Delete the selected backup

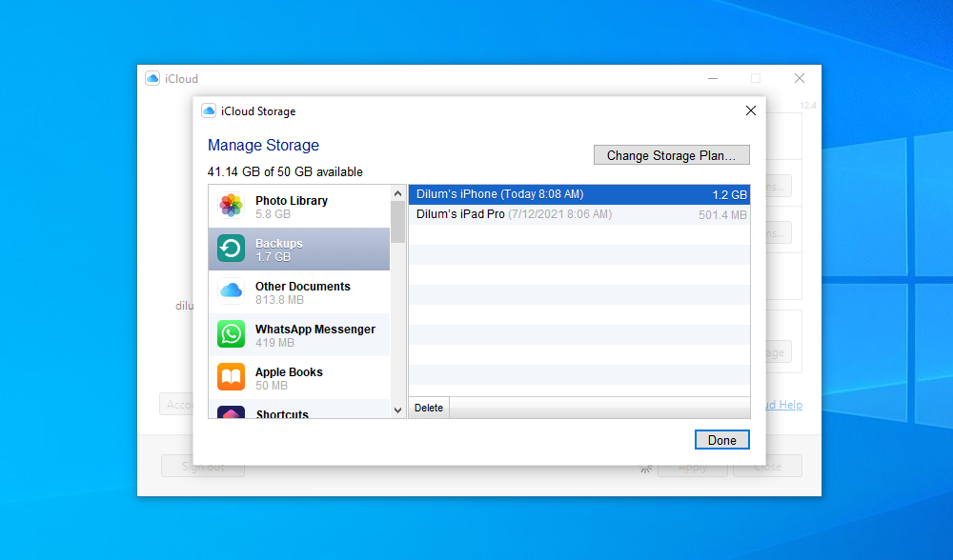[429, 408]
